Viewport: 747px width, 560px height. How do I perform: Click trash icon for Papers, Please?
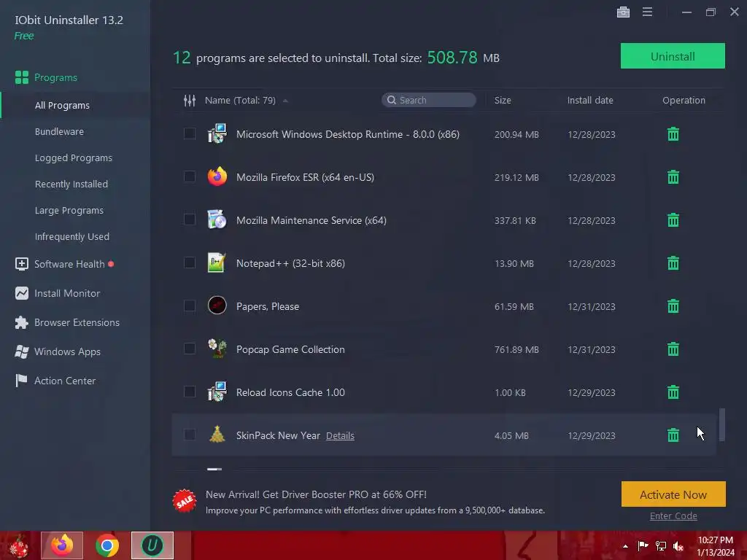pyautogui.click(x=673, y=306)
